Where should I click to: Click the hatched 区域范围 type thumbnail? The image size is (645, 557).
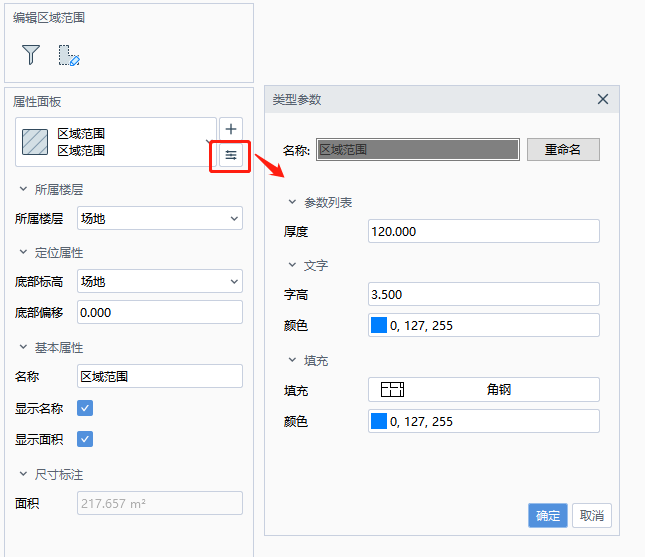click(x=35, y=142)
